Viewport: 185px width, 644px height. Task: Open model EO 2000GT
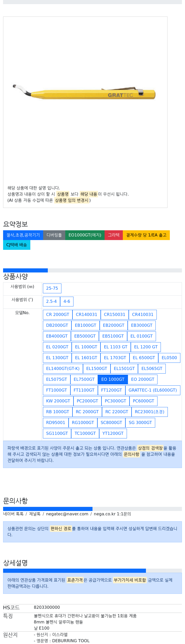143,380
